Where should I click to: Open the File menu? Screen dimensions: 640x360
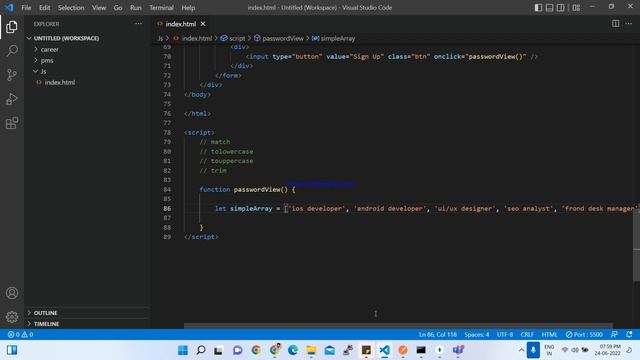click(x=26, y=8)
